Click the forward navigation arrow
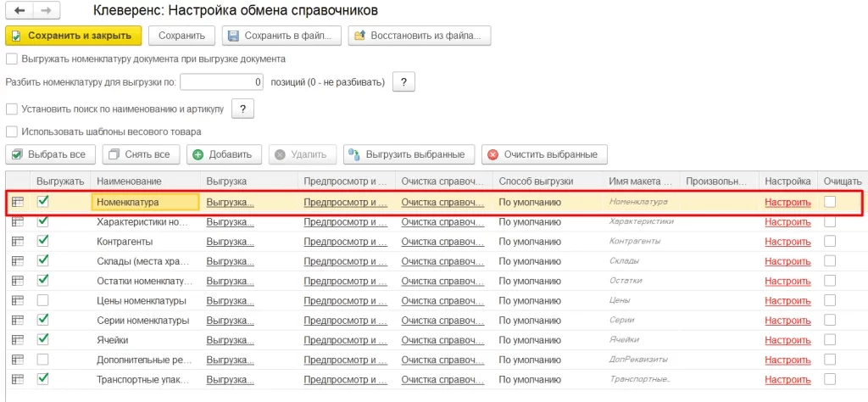This screenshot has height=402, width=868. coord(45,11)
